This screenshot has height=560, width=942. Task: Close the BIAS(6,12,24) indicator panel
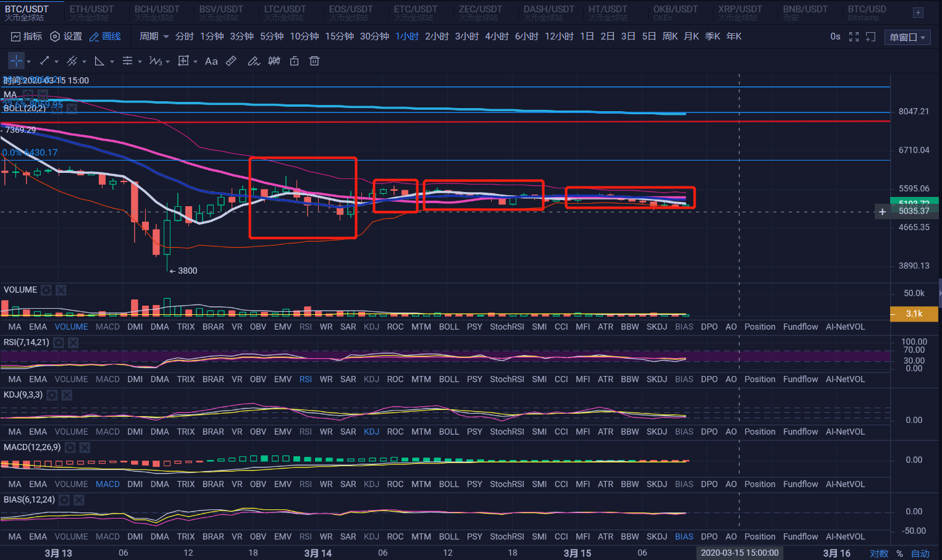coord(78,499)
